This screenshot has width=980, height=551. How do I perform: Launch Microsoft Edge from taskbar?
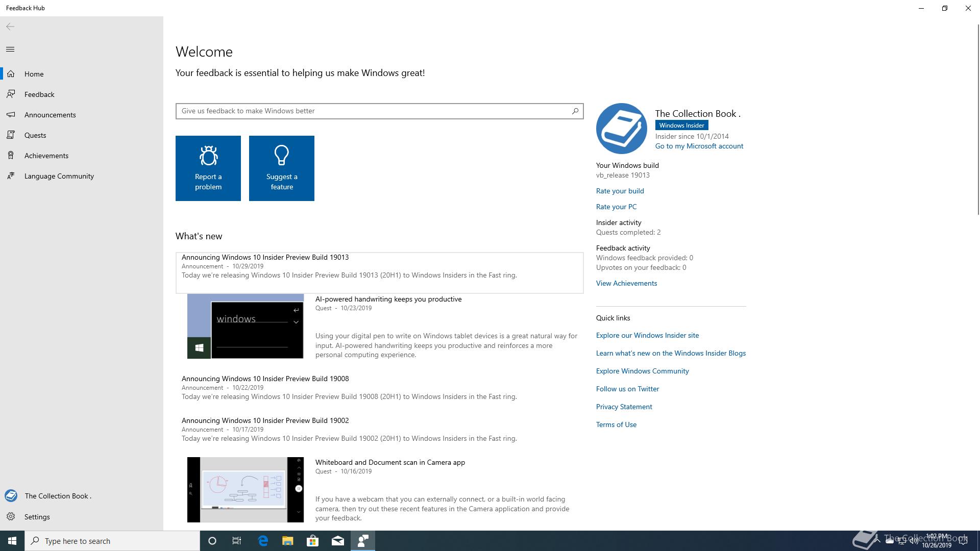tap(263, 541)
